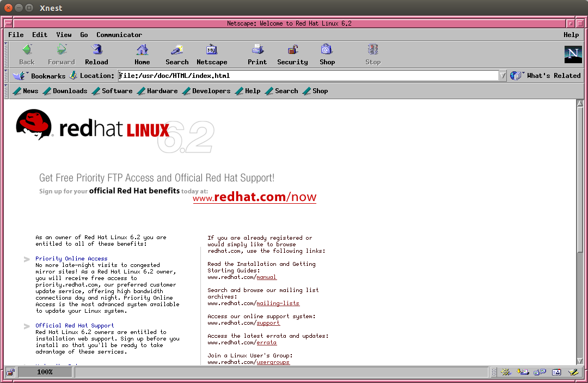Open the Bookmarks dropdown menu

40,76
